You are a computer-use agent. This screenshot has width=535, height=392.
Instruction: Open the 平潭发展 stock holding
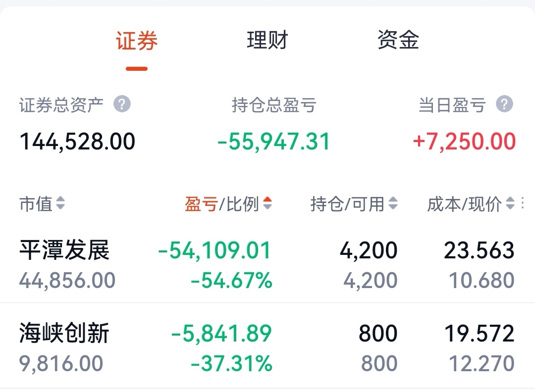(x=267, y=264)
